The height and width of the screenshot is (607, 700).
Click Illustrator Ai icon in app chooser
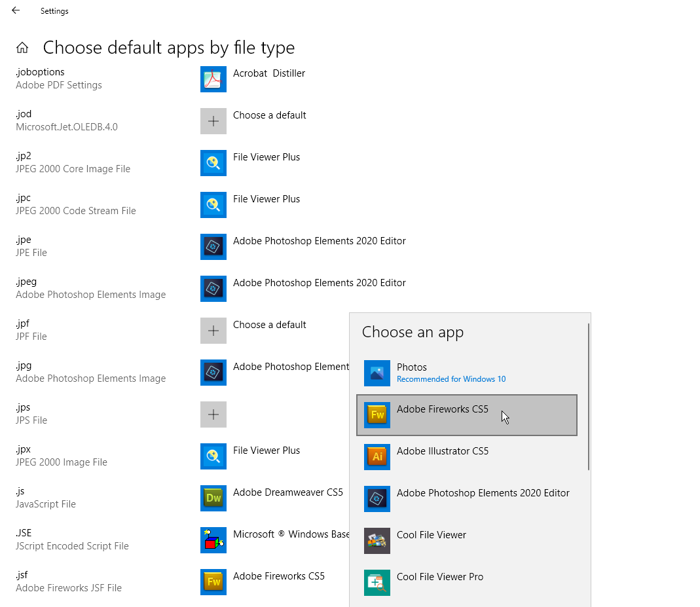point(377,457)
